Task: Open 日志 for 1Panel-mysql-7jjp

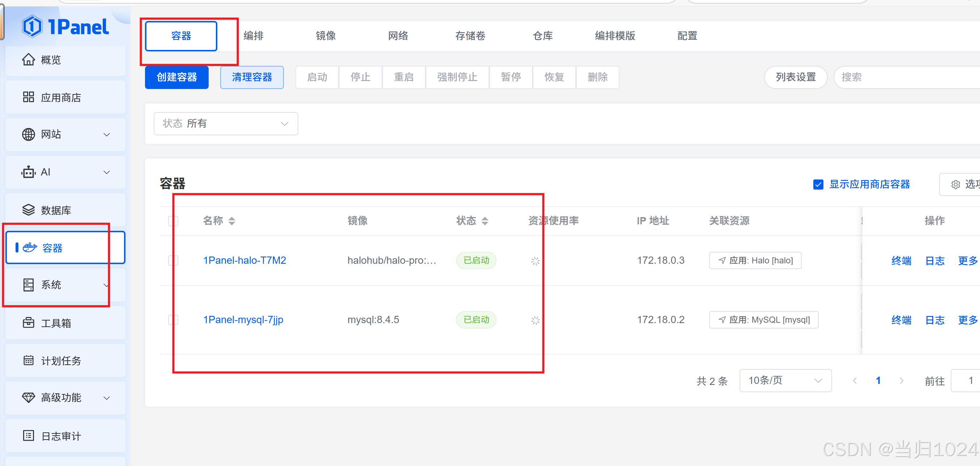Action: point(935,320)
